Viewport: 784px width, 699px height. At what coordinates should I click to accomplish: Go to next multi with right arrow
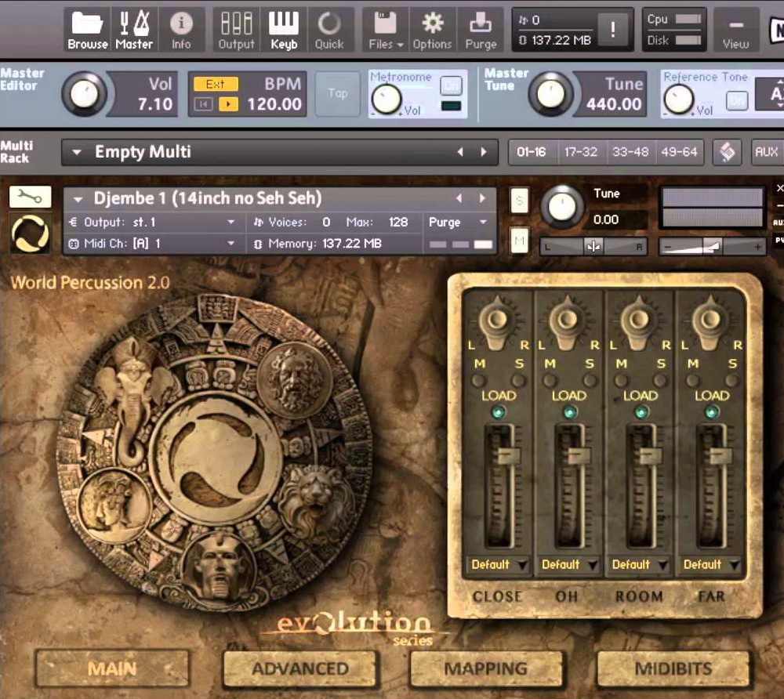click(484, 152)
